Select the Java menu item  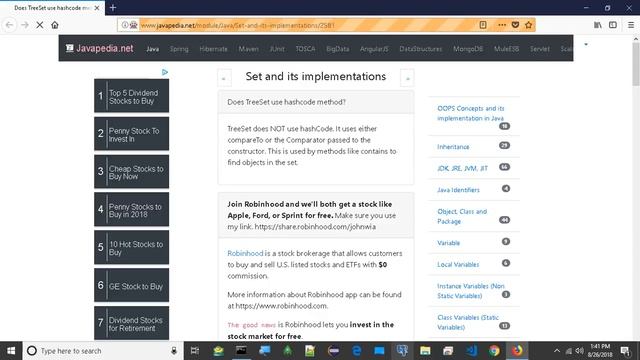click(x=153, y=49)
